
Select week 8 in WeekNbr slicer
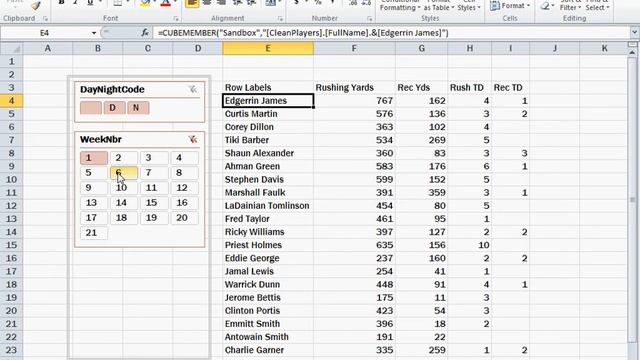(x=184, y=173)
